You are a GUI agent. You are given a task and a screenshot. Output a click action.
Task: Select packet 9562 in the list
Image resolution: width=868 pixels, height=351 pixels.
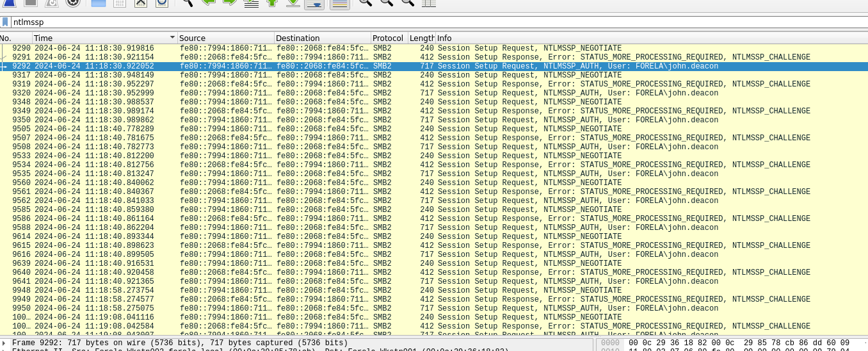tap(434, 200)
